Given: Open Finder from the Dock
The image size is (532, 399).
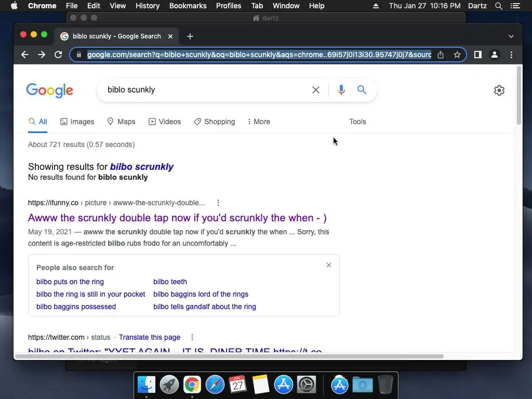Looking at the screenshot, I should click(x=147, y=385).
